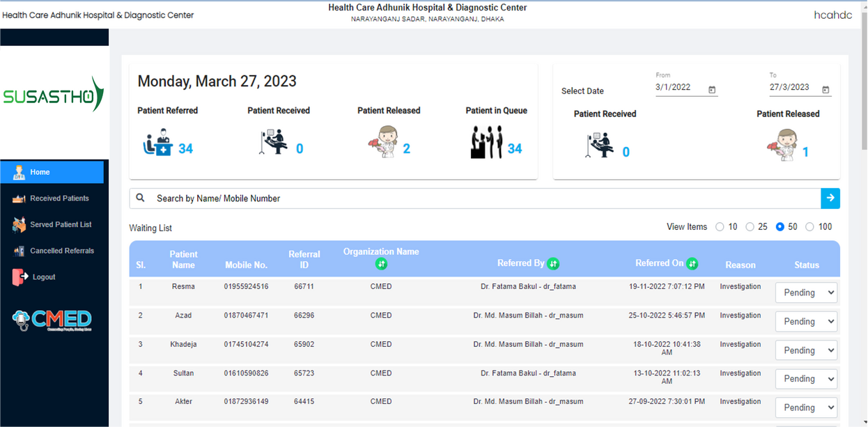
Task: Click Referral ID column header
Action: click(x=304, y=259)
